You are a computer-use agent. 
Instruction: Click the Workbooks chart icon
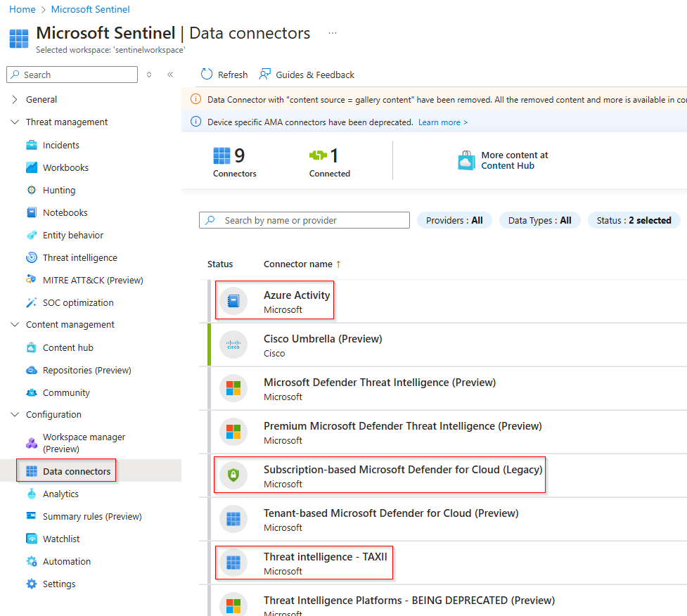point(32,168)
